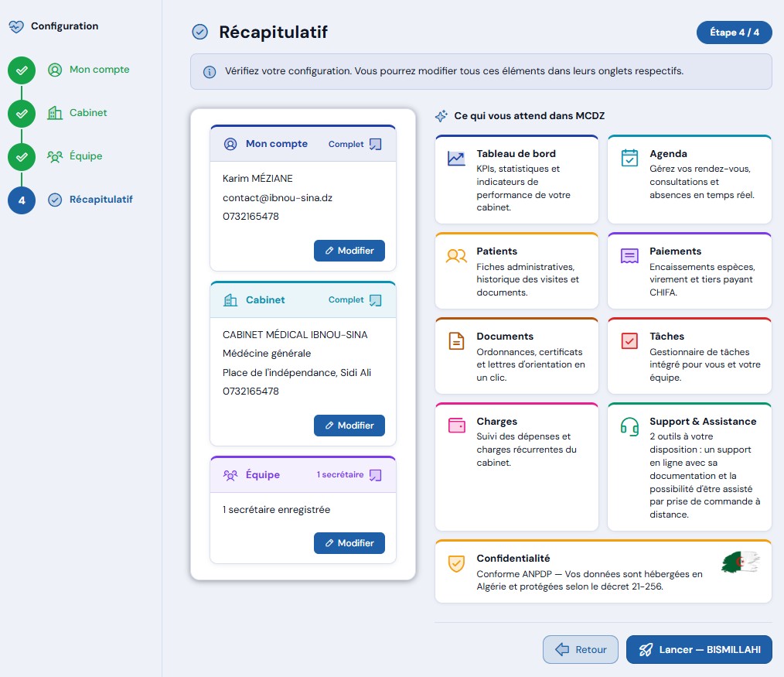Click the Algeria flag image
The height and width of the screenshot is (677, 784).
[741, 562]
